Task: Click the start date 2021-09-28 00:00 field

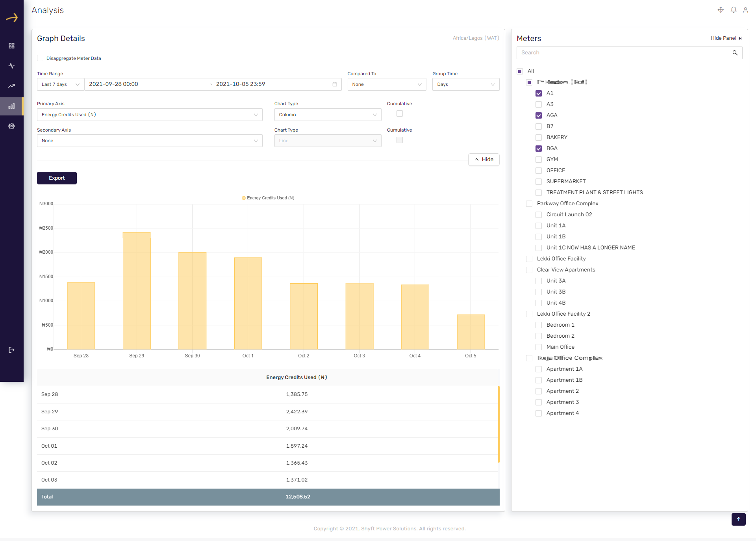Action: pos(146,84)
